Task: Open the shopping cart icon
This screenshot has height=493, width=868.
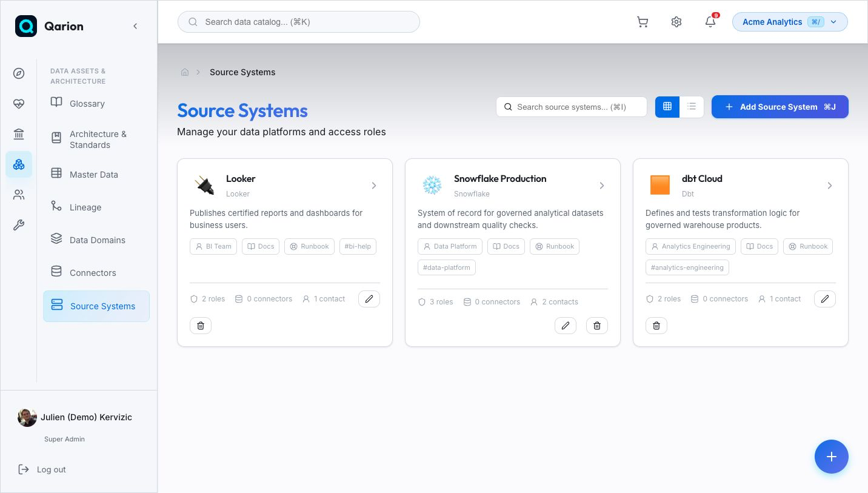Action: [x=643, y=22]
